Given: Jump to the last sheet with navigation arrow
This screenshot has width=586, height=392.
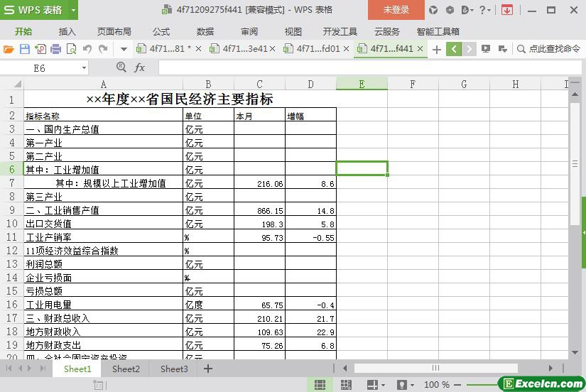Looking at the screenshot, I should pyautogui.click(x=43, y=369).
